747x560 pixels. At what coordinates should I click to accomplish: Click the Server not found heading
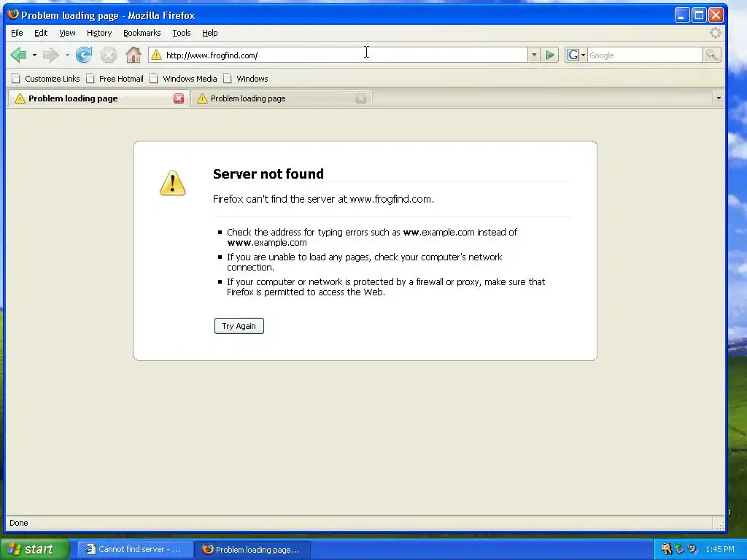coord(268,174)
